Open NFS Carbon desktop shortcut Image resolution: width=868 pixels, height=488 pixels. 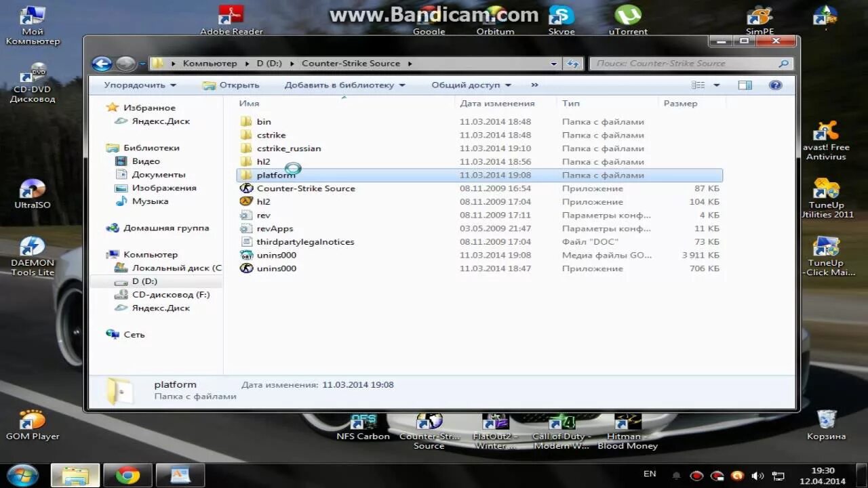pyautogui.click(x=363, y=428)
